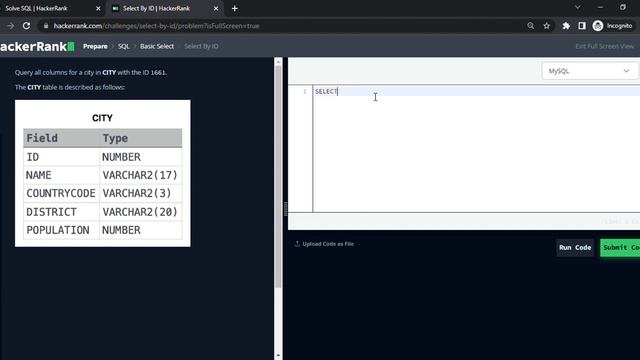The width and height of the screenshot is (640, 360).
Task: Click the Run Code button
Action: pos(575,247)
